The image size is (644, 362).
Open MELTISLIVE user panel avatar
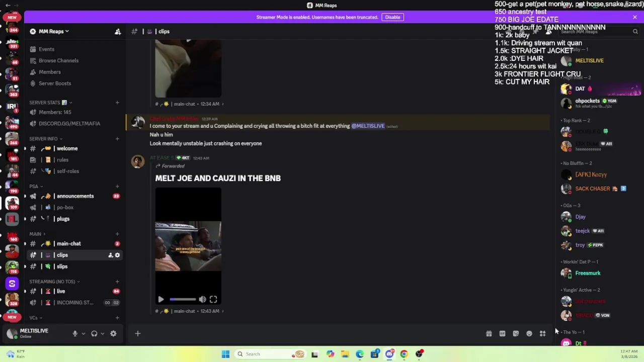(x=12, y=333)
